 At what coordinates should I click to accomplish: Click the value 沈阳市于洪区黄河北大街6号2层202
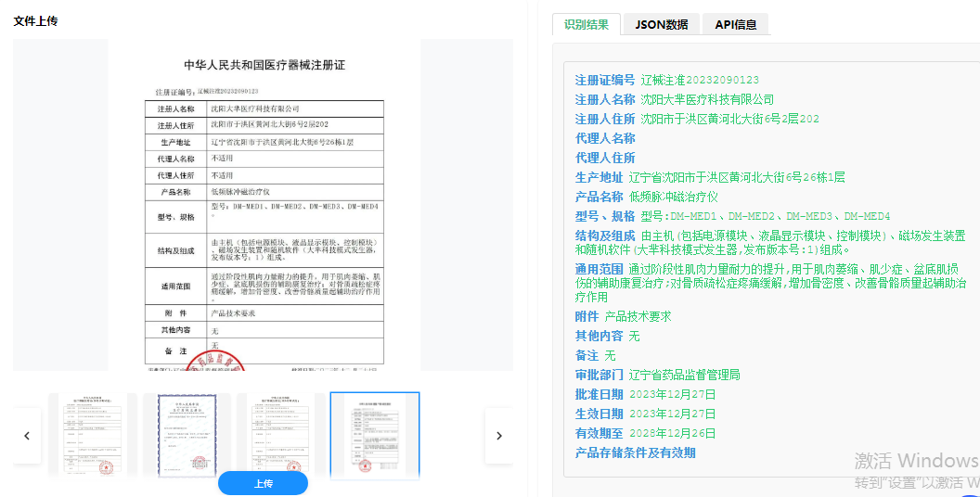click(x=730, y=119)
